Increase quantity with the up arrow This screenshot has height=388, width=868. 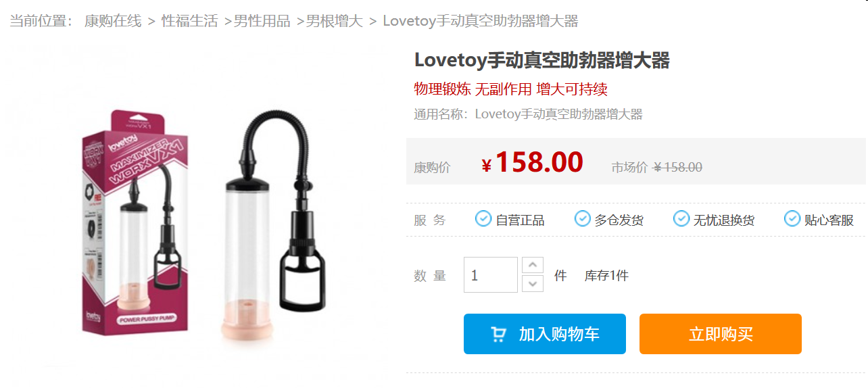click(x=533, y=265)
